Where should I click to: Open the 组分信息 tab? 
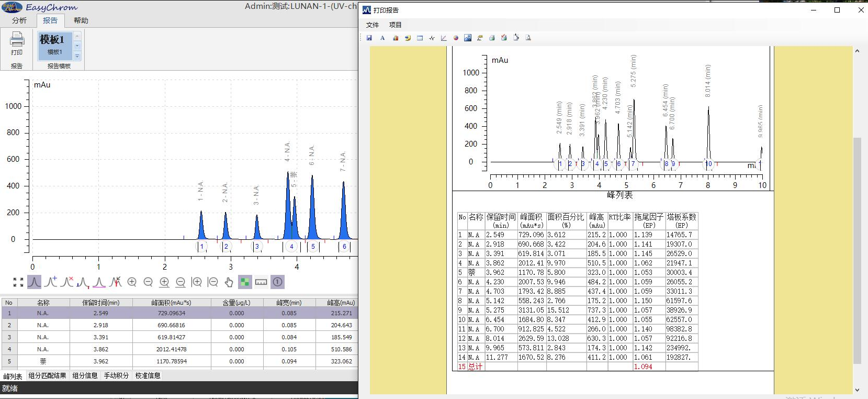point(85,375)
